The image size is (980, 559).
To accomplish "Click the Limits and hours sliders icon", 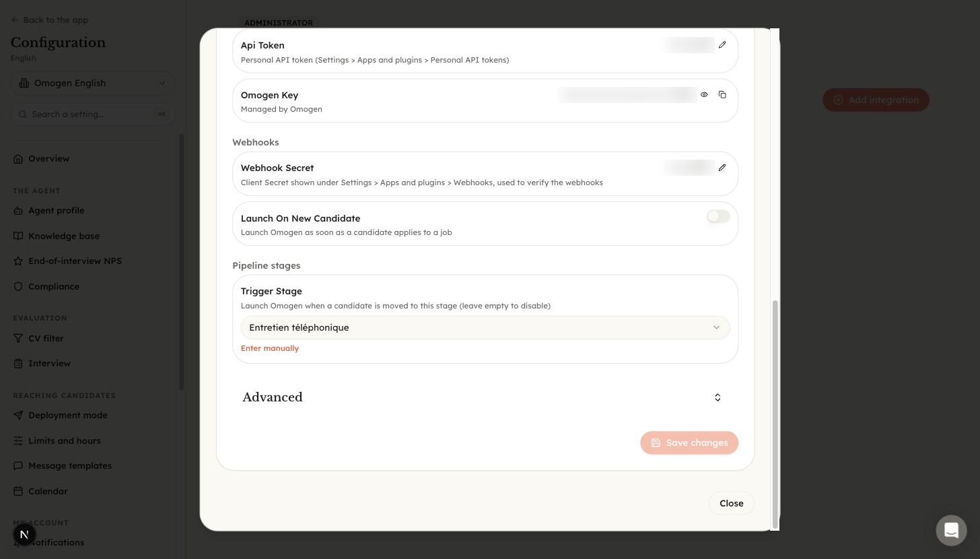I will point(18,441).
